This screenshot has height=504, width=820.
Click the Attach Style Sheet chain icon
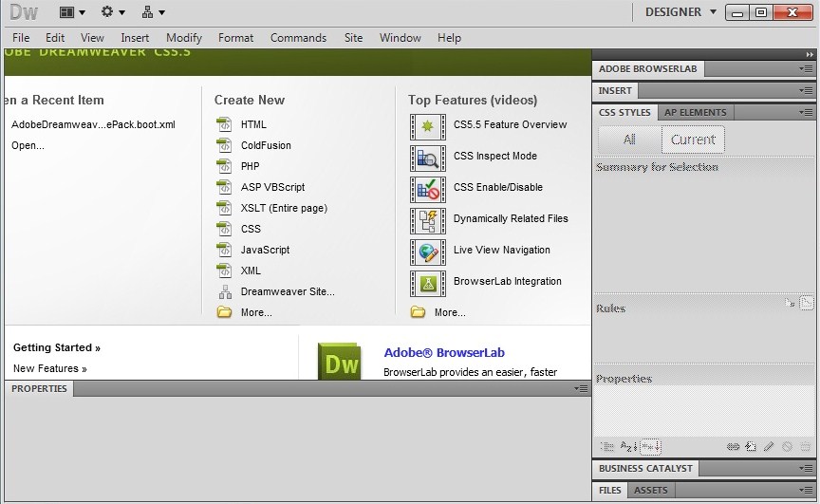tap(734, 446)
